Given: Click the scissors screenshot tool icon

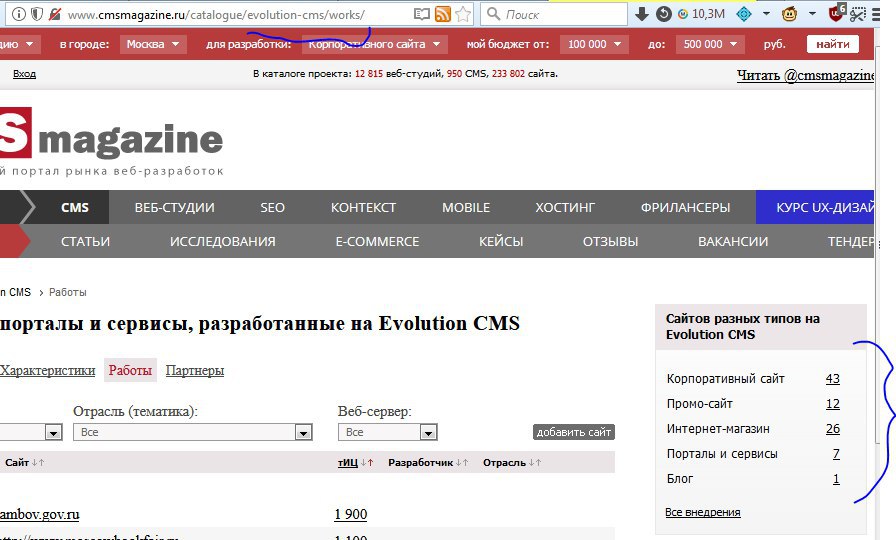Looking at the screenshot, I should click(858, 14).
